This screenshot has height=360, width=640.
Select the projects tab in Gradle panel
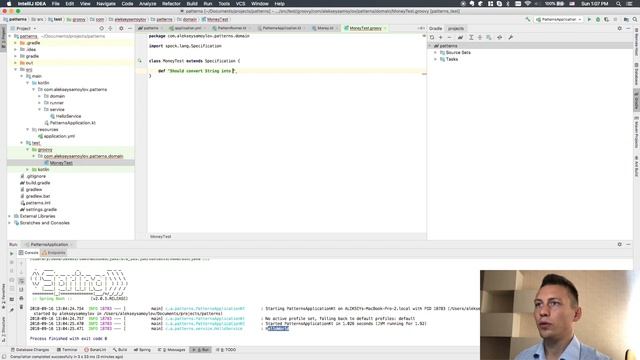click(x=456, y=28)
